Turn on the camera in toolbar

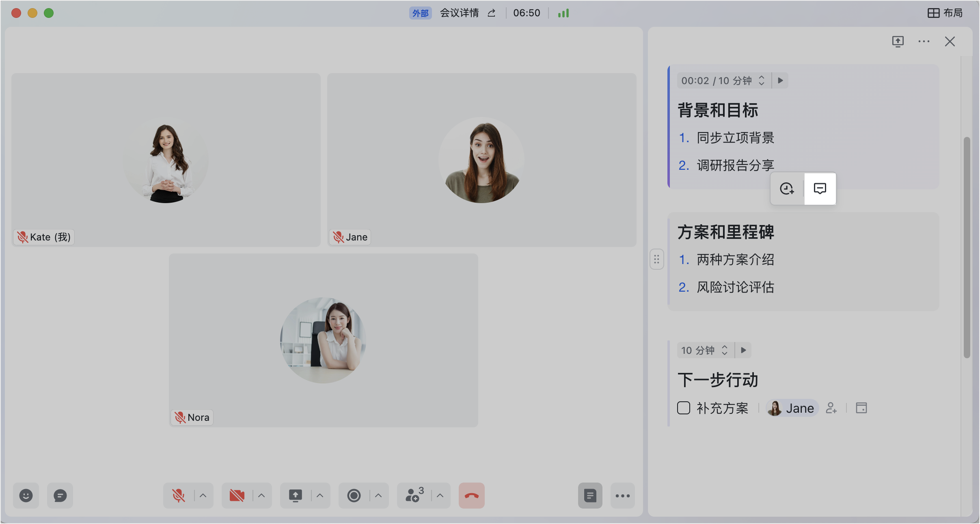click(237, 496)
